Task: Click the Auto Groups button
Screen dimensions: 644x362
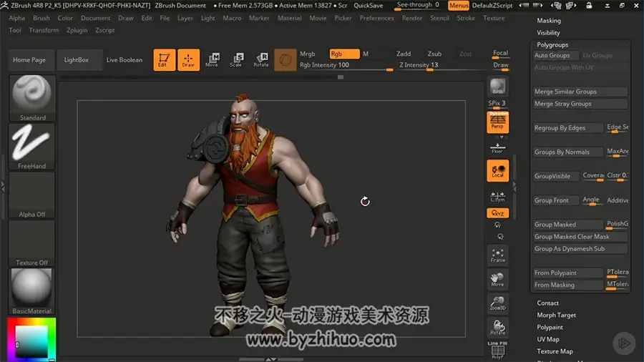Action: (x=556, y=55)
